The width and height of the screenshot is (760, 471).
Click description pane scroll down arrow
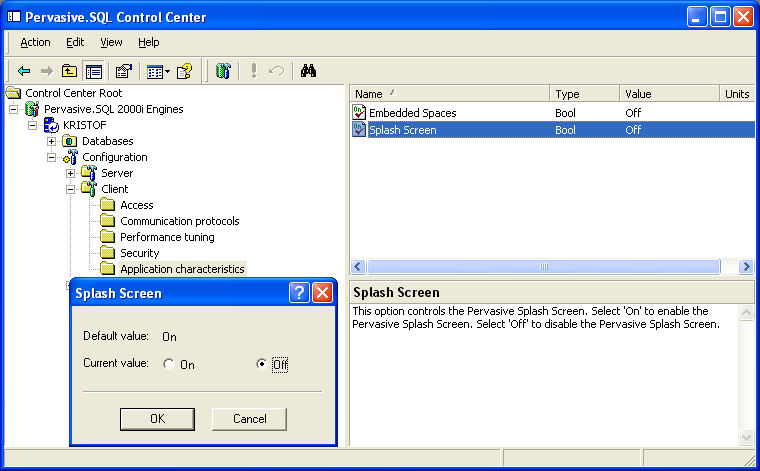[x=746, y=438]
